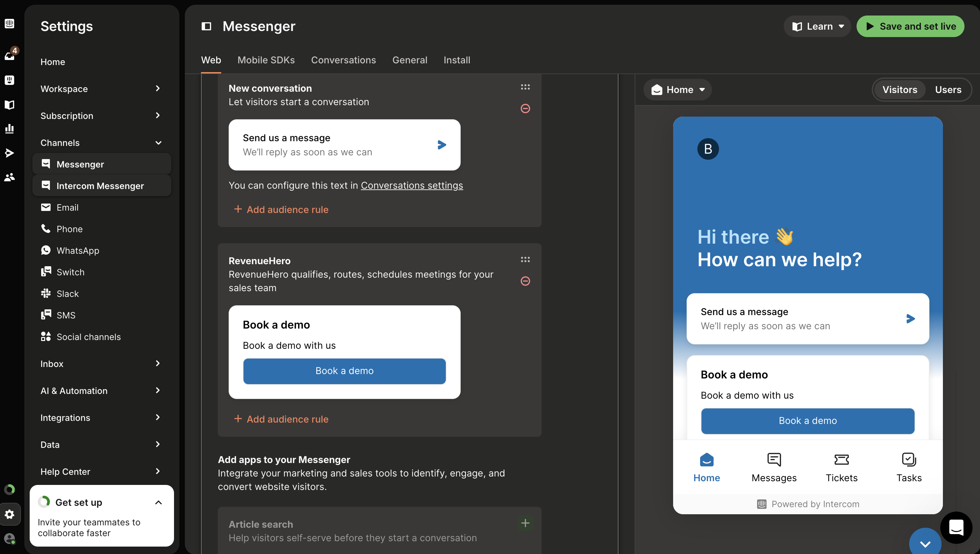
Task: Expand the Integrations settings section
Action: pyautogui.click(x=102, y=418)
